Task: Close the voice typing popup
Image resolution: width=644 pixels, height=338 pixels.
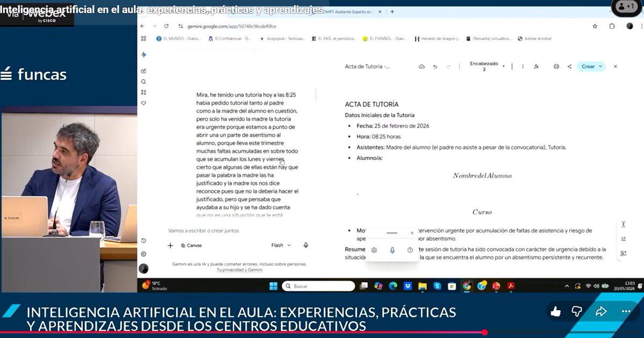Action: pos(412,233)
